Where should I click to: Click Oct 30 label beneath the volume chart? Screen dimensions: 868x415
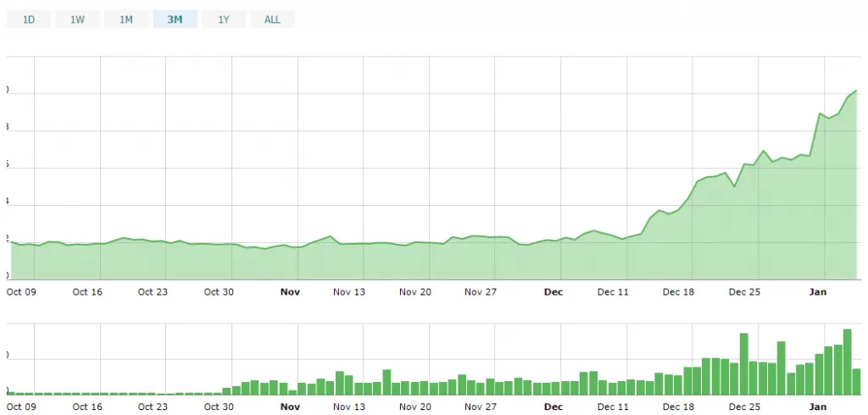[219, 407]
